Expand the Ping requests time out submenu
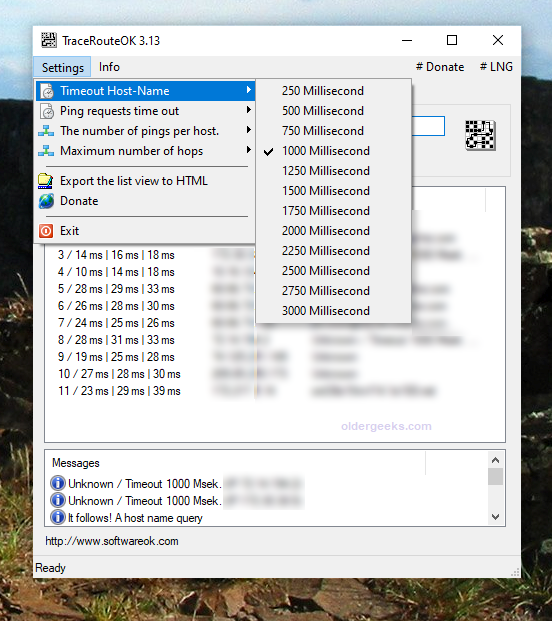Image resolution: width=552 pixels, height=621 pixels. point(145,111)
